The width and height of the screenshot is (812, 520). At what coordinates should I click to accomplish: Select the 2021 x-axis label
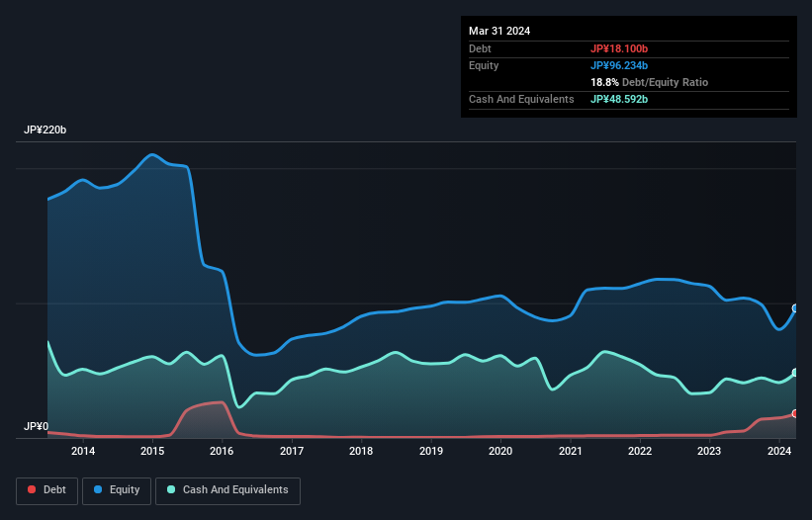(x=570, y=451)
